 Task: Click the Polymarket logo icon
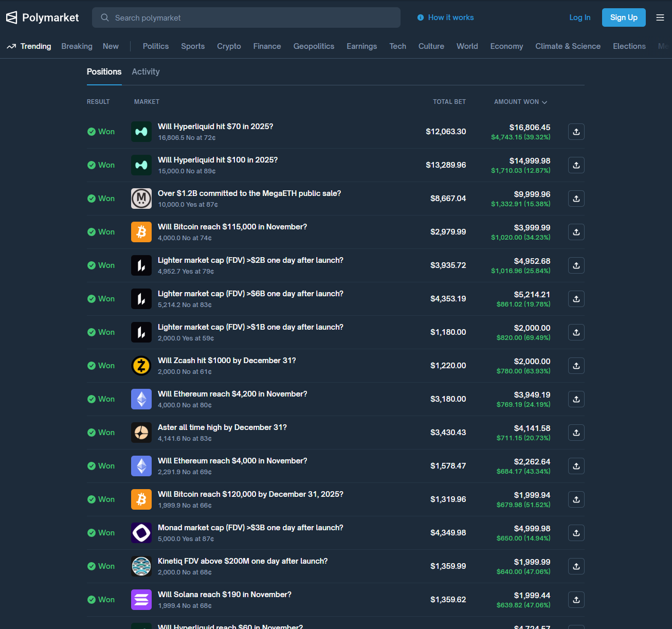coord(11,17)
